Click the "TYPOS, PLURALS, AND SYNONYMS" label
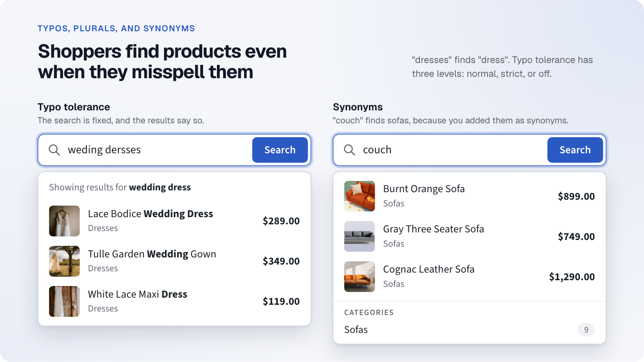644x362 pixels. 116,29
